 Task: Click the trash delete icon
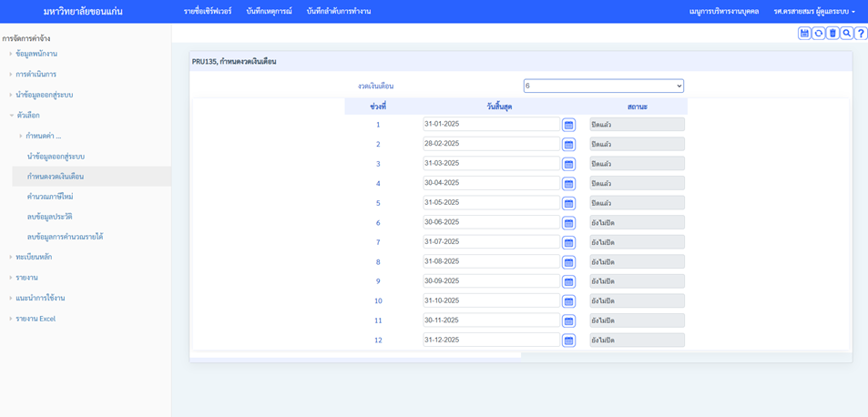(x=832, y=34)
